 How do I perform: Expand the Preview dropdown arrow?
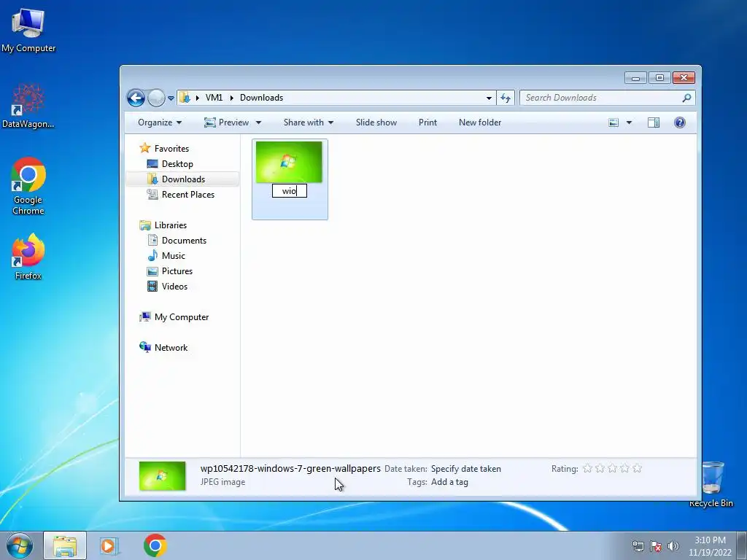pyautogui.click(x=258, y=122)
